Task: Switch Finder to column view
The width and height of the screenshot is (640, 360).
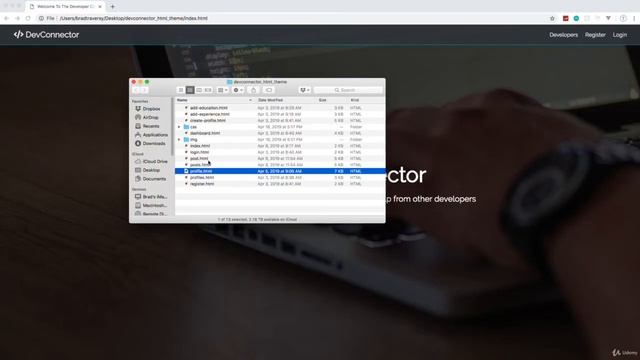Action: pos(199,90)
